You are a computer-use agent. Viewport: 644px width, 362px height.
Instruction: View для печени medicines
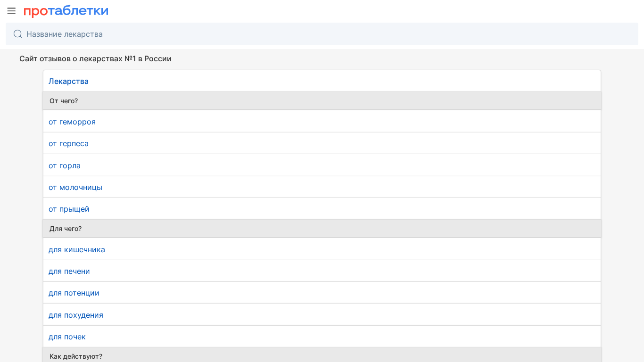69,271
